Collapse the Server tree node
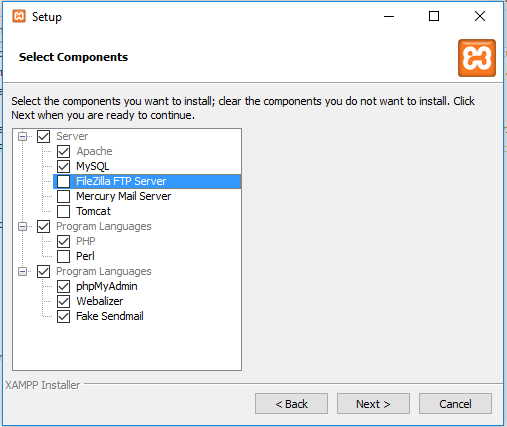This screenshot has width=507, height=427. (22, 136)
